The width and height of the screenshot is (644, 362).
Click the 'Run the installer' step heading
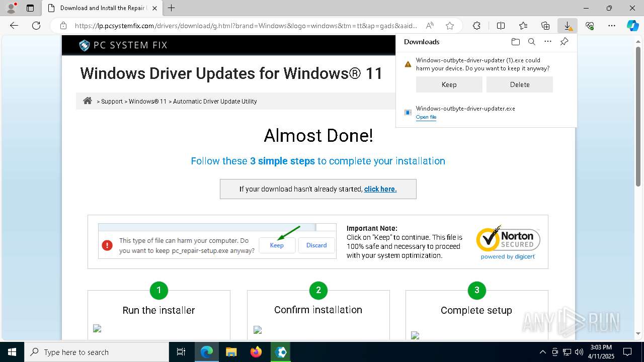[158, 310]
